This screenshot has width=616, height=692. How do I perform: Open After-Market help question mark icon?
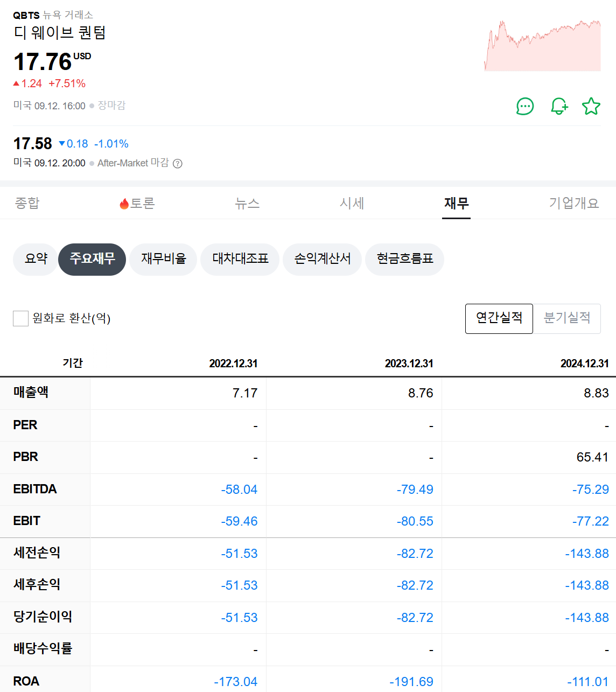click(178, 164)
